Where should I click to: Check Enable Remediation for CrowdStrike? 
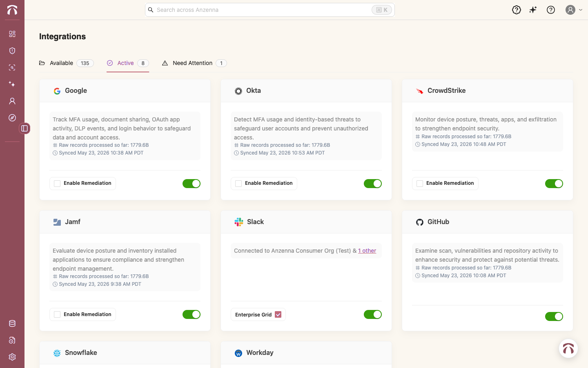(420, 184)
